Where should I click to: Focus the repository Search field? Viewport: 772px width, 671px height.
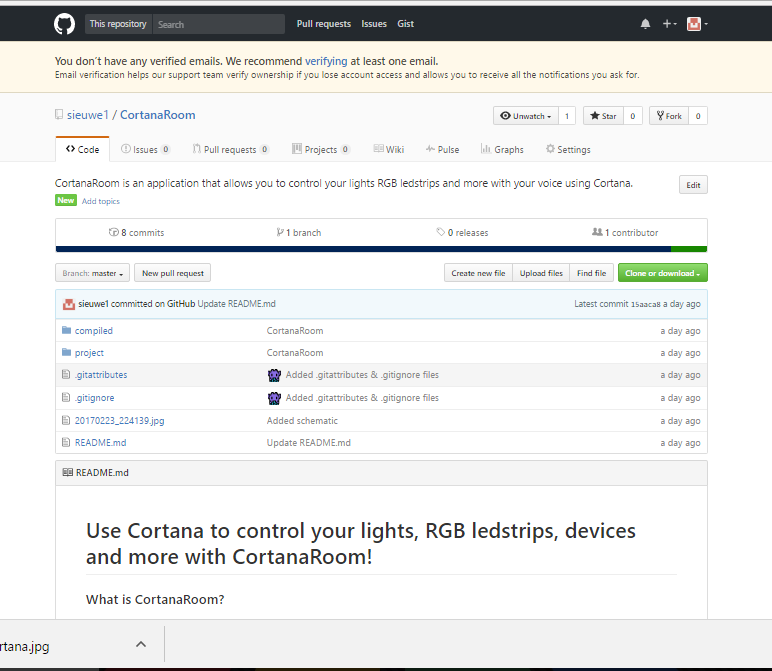tap(219, 24)
